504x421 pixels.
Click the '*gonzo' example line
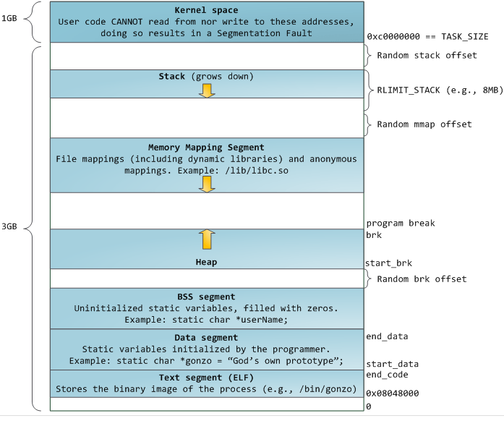click(x=206, y=361)
